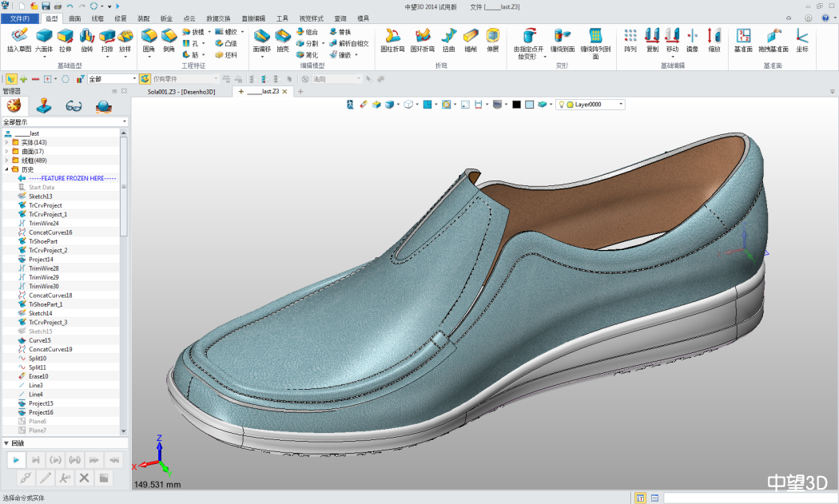Open the Layer0000 layer dropdown
Screen dimensions: 839x504
pos(621,105)
